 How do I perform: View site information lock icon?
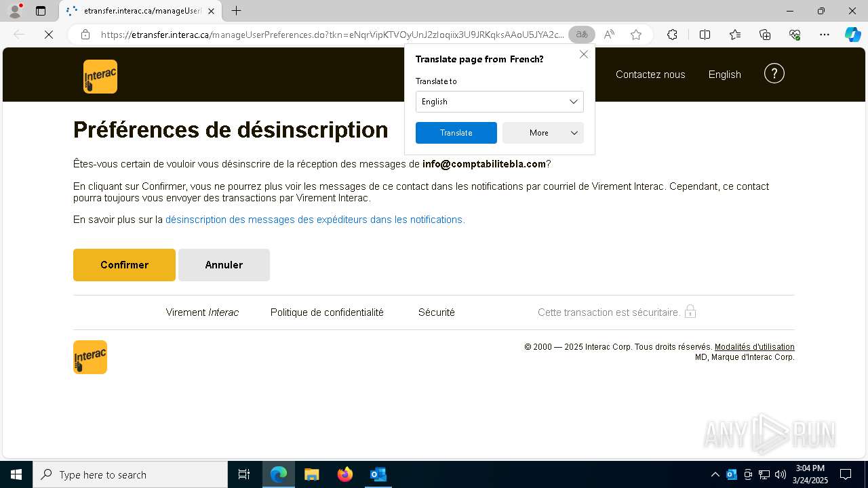[85, 35]
